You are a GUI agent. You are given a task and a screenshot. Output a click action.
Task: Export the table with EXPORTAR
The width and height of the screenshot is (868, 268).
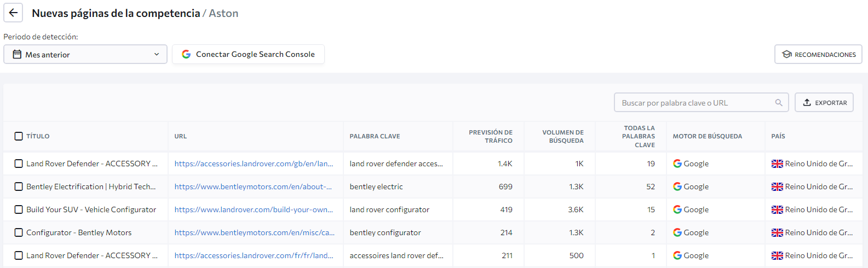(x=824, y=102)
